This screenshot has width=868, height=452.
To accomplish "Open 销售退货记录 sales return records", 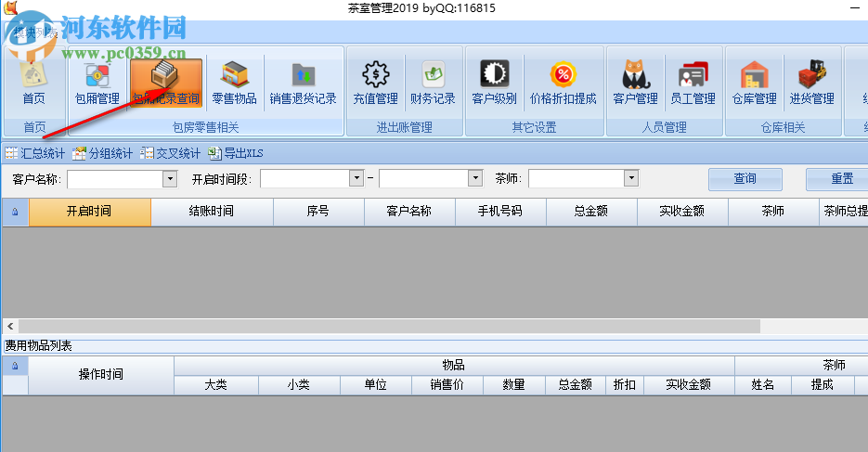I will coord(303,83).
